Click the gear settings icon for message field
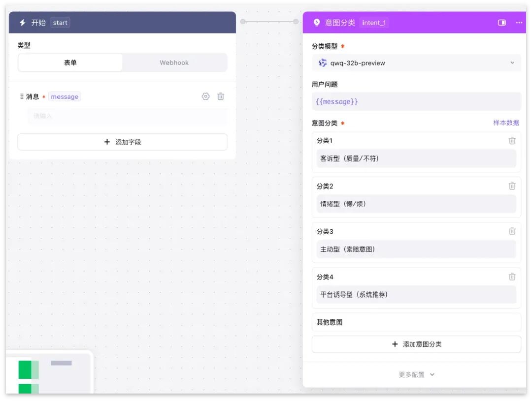 pos(205,96)
